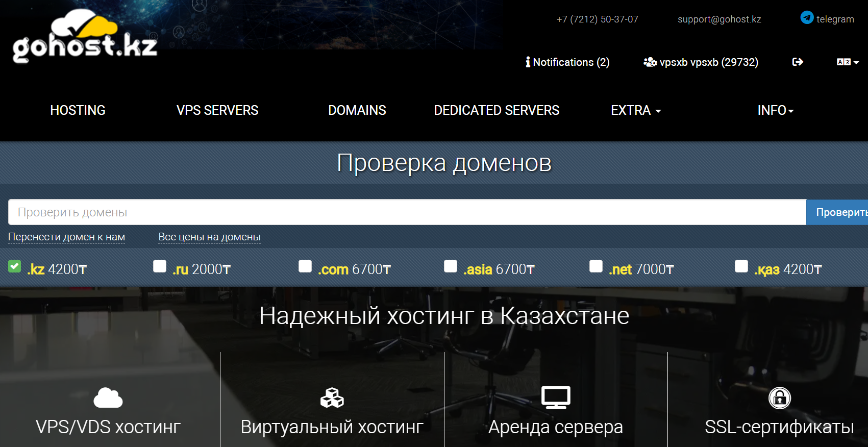Select the virtual hosting cubes icon
This screenshot has height=447, width=868.
tap(332, 398)
